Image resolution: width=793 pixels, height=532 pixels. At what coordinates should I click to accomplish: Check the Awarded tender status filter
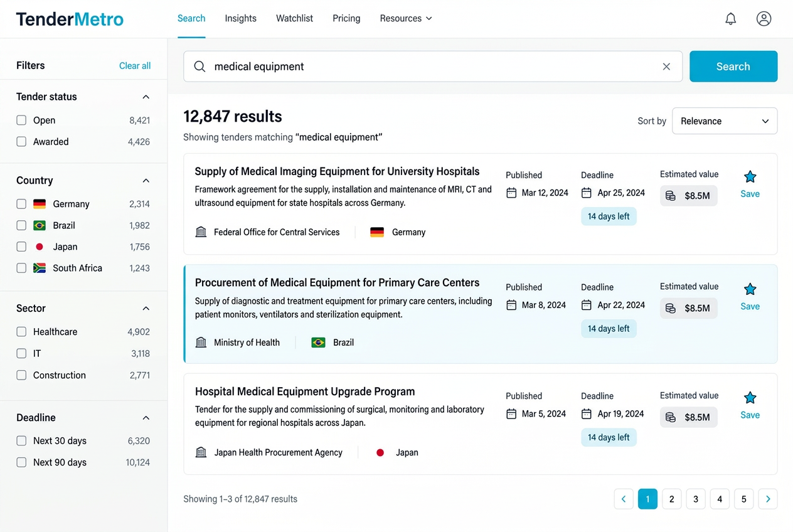click(21, 142)
